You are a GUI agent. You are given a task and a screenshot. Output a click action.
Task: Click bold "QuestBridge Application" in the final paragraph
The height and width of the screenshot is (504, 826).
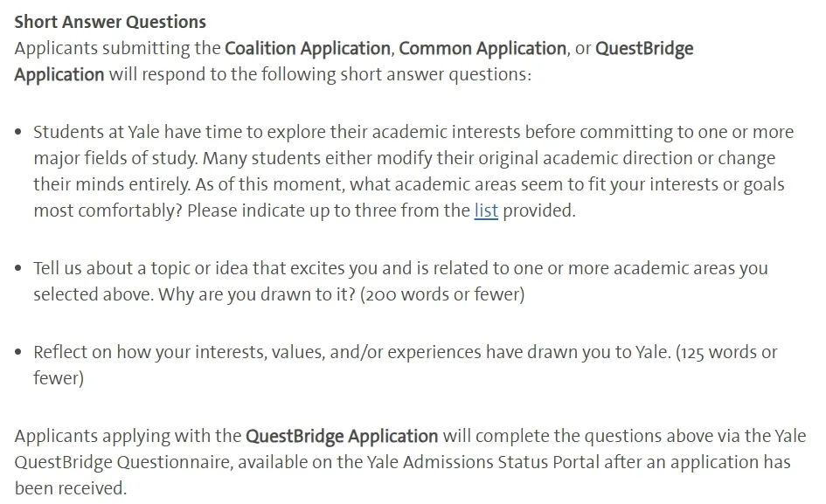tap(342, 436)
